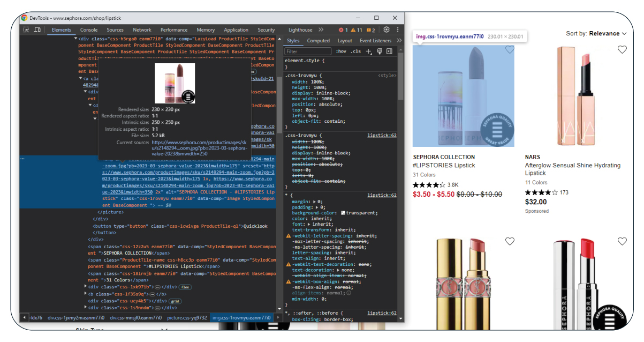Click the align-items info icon
The width and height of the screenshot is (644, 342).
pyautogui.click(x=348, y=293)
